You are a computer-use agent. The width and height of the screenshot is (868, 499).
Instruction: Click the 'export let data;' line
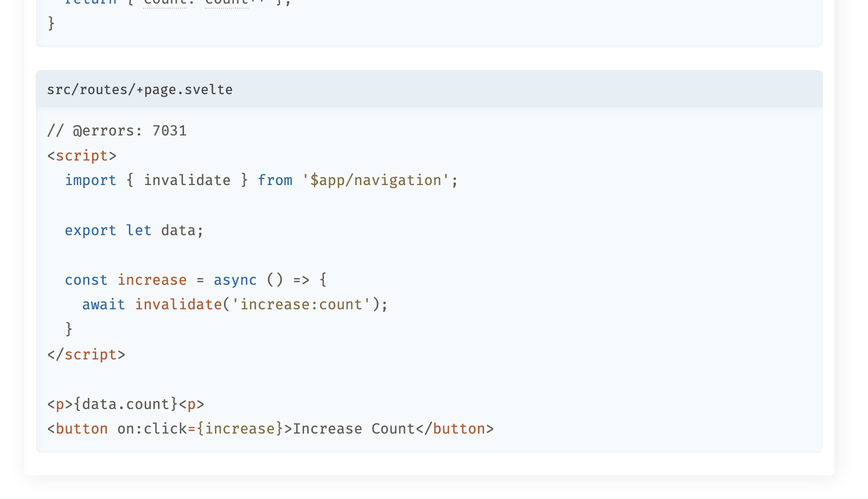[x=134, y=231]
